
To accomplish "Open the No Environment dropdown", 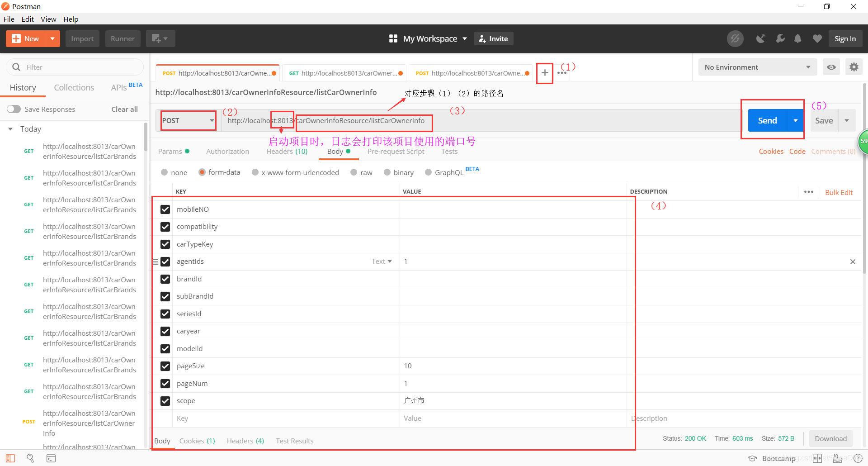I will [x=758, y=67].
